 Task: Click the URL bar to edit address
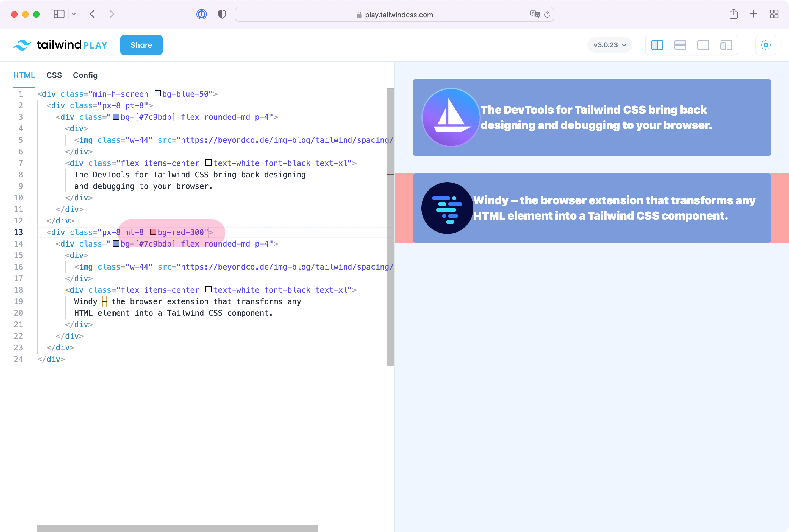(394, 15)
